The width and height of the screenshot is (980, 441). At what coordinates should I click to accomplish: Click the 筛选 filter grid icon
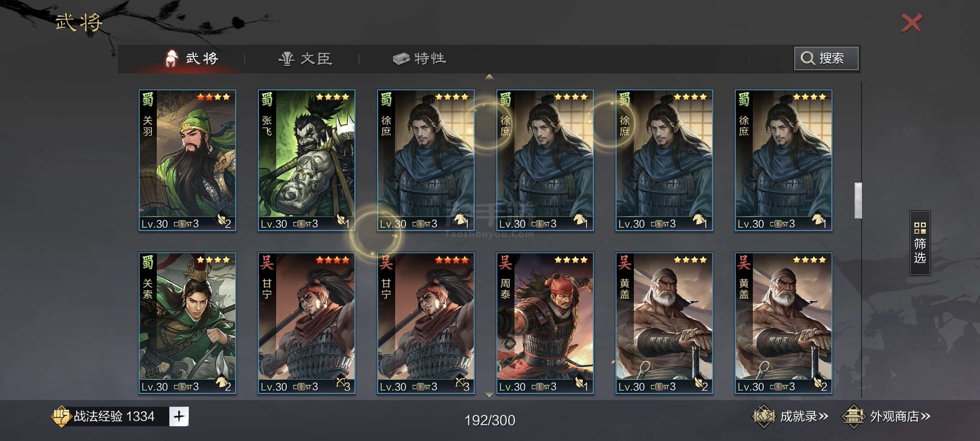pyautogui.click(x=919, y=228)
